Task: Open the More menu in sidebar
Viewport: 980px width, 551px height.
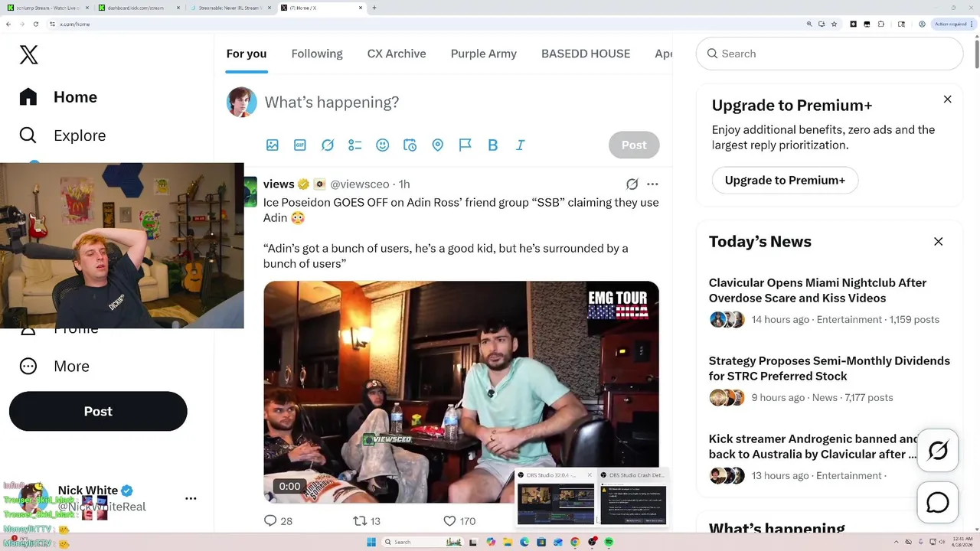Action: click(x=54, y=366)
